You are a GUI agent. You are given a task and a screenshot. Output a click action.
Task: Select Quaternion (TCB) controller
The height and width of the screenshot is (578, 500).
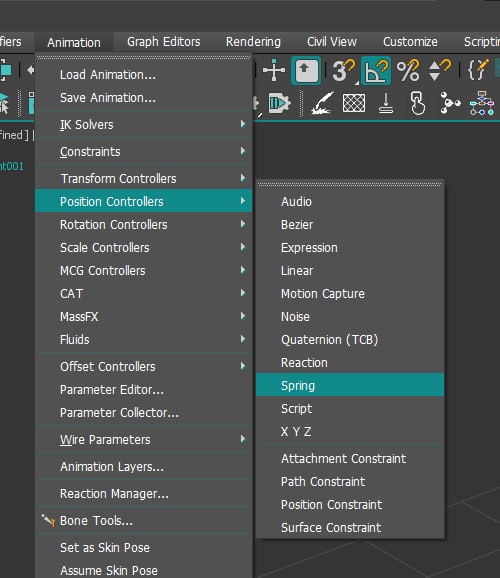pyautogui.click(x=350, y=340)
